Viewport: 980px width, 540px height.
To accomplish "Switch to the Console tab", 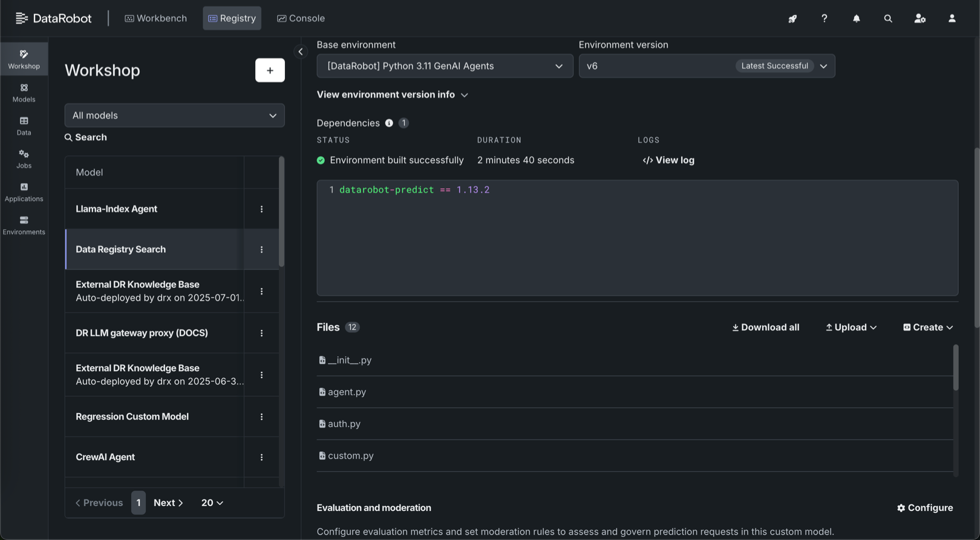I will click(301, 18).
